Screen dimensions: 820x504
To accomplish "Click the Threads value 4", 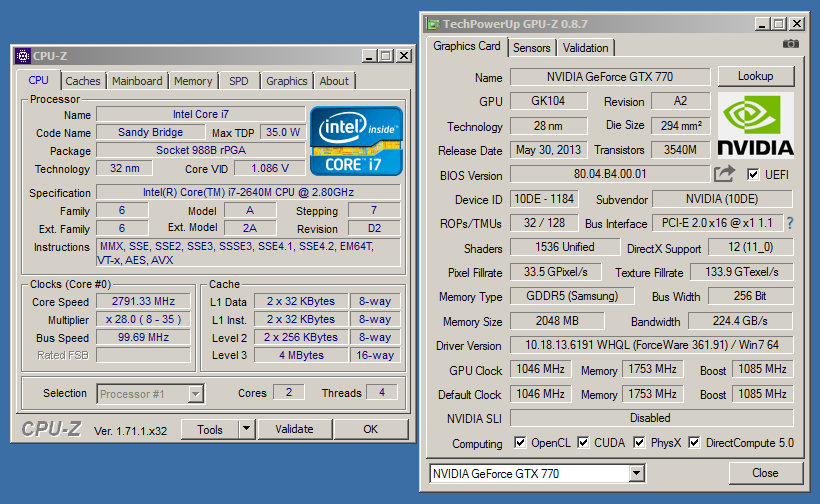I will 382,392.
